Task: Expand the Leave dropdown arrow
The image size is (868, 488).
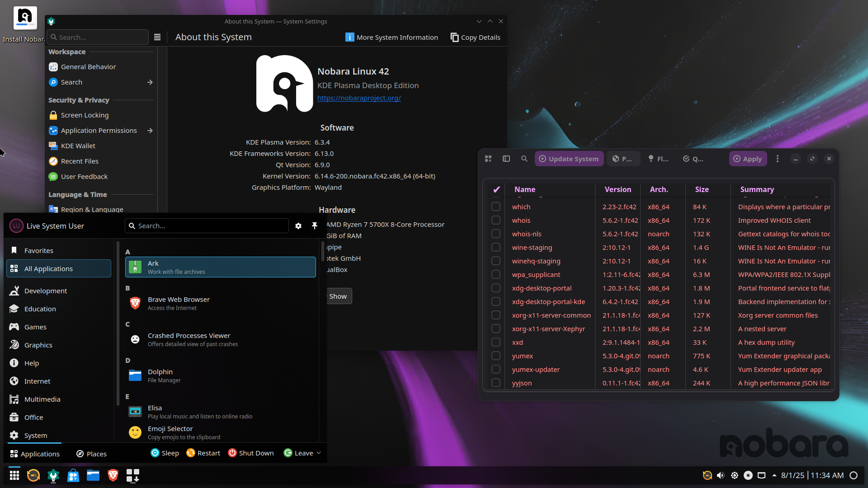Action: click(319, 453)
